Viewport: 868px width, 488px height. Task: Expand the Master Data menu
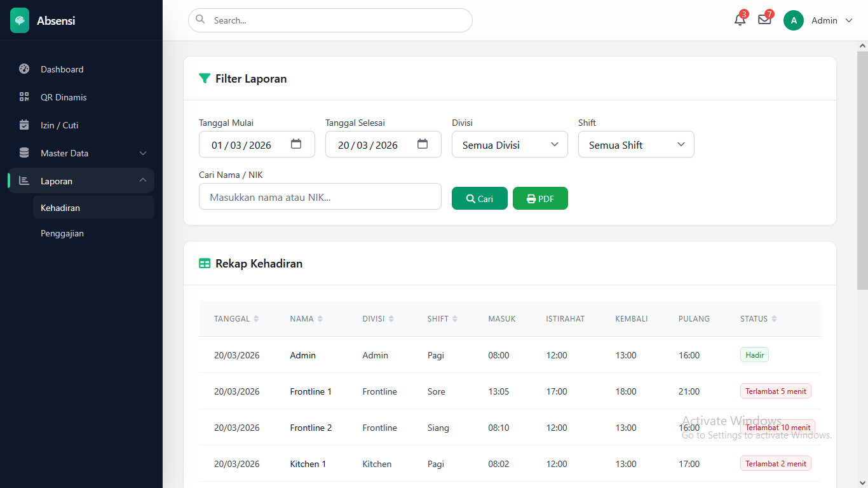[x=81, y=153]
